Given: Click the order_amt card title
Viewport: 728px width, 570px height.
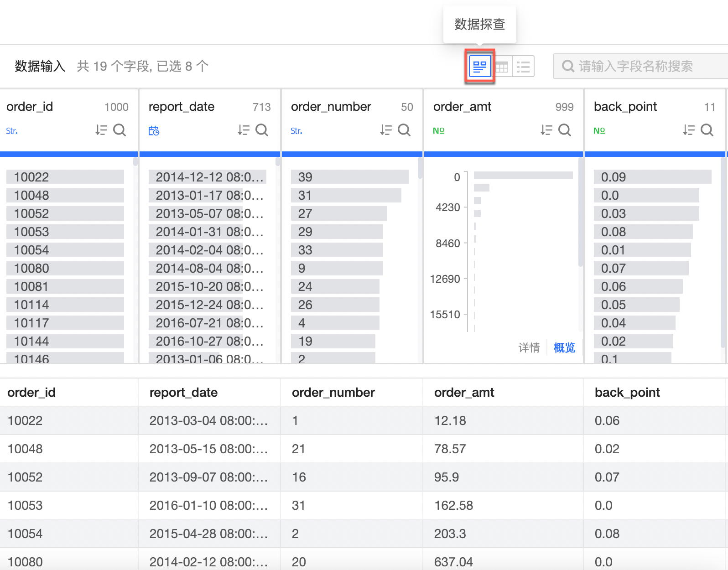Looking at the screenshot, I should (x=462, y=107).
